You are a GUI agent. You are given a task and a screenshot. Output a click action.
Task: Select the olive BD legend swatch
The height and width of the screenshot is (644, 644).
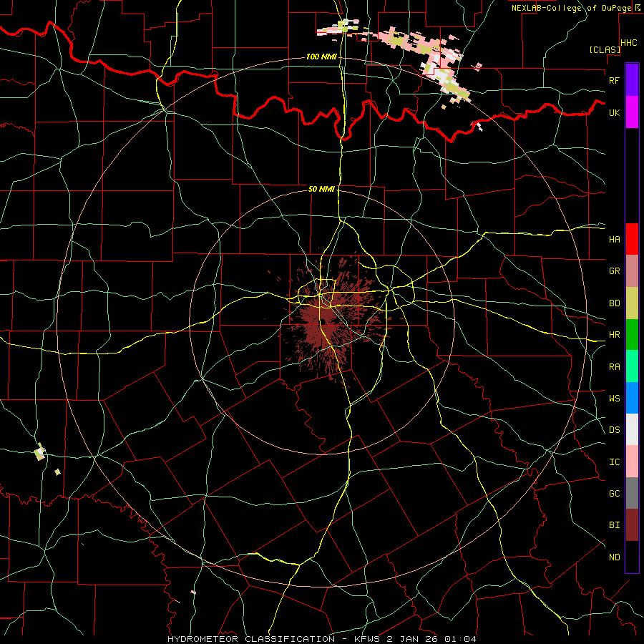pyautogui.click(x=632, y=303)
